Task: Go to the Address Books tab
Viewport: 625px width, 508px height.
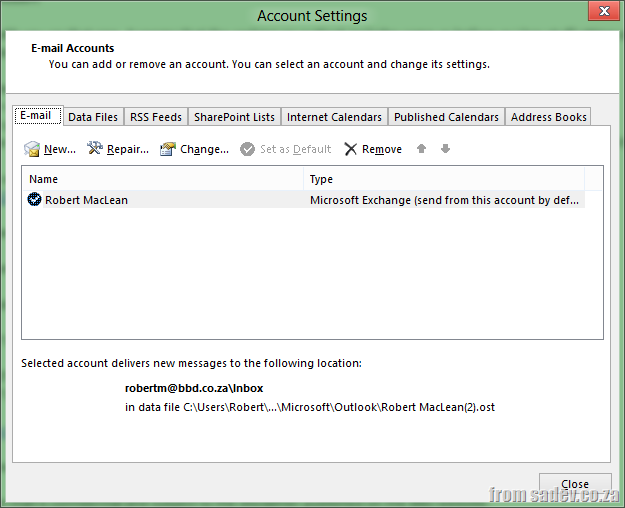Action: 548,117
